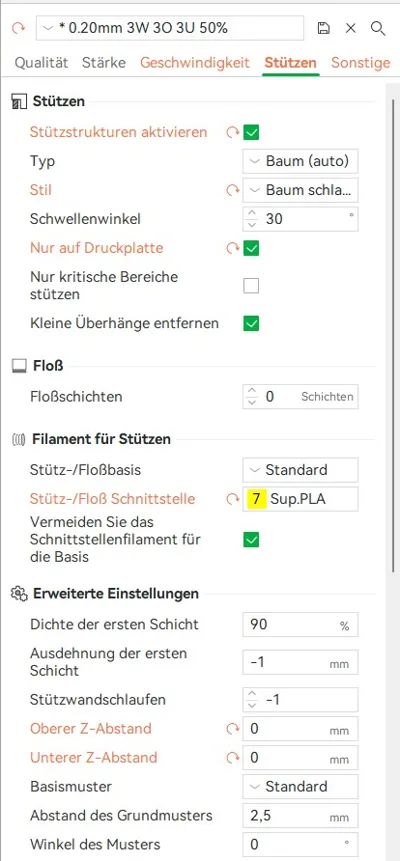The height and width of the screenshot is (861, 400).
Task: Click revert arrow next to Stil
Action: pos(234,191)
